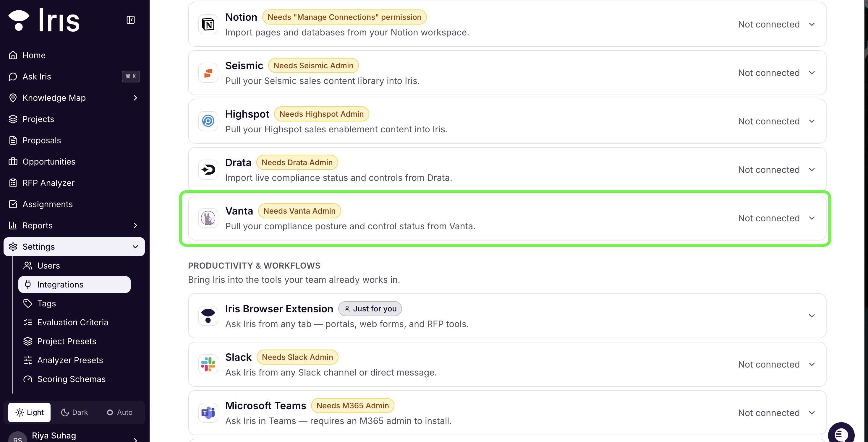Viewport: 868px width, 442px height.
Task: Expand the Iris Browser Extension row chevron
Action: point(812,316)
